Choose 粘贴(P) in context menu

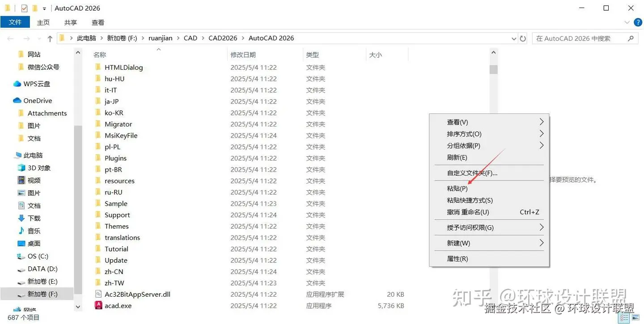click(x=489, y=189)
